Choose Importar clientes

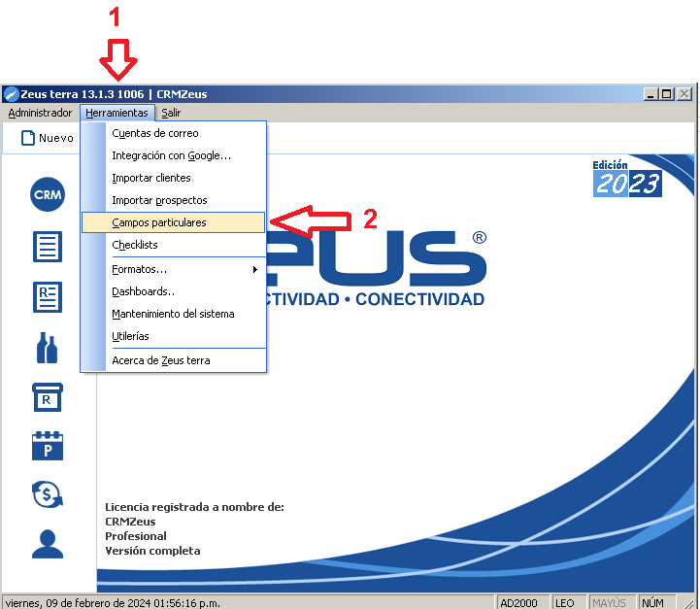pos(174,178)
